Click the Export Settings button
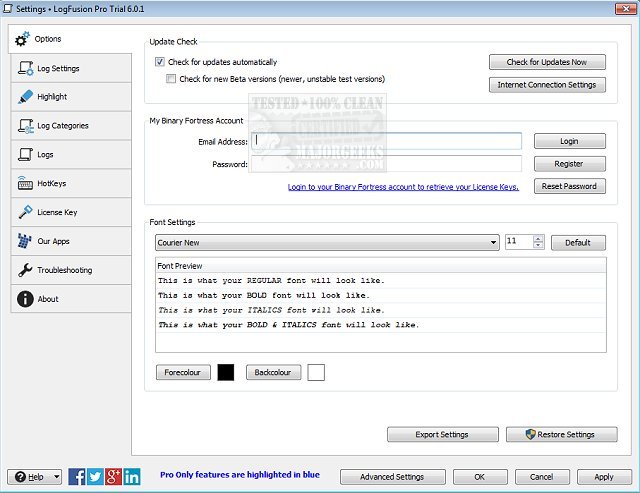The height and width of the screenshot is (493, 640). [x=442, y=435]
